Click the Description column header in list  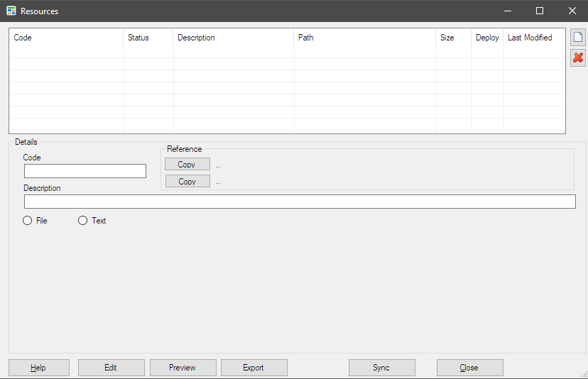[x=233, y=38]
